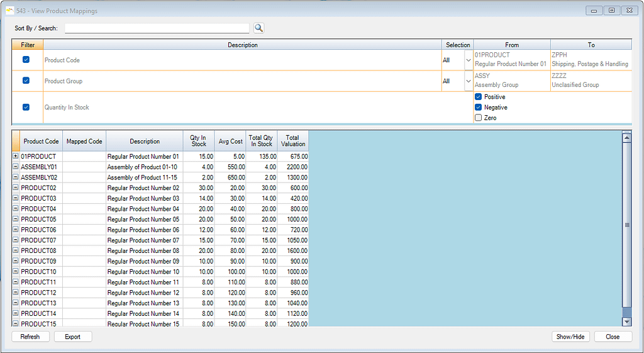
Task: Click the scroll down arrow of grid
Action: tap(626, 322)
